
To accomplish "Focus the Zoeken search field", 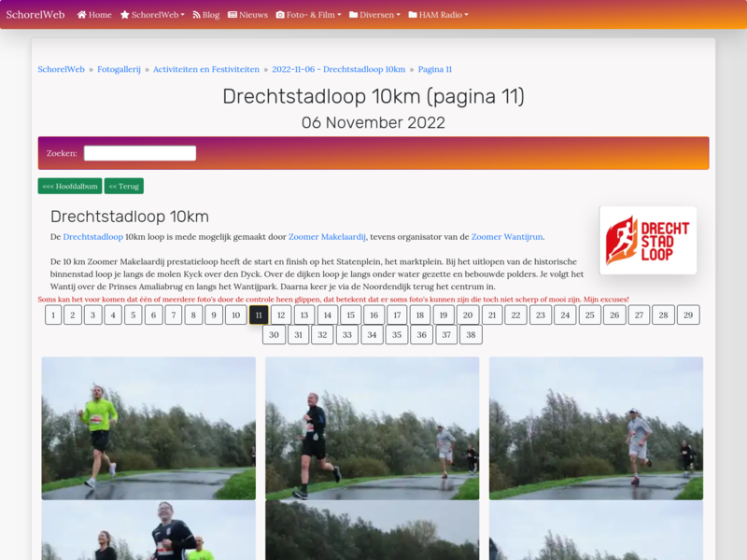I will pyautogui.click(x=140, y=153).
